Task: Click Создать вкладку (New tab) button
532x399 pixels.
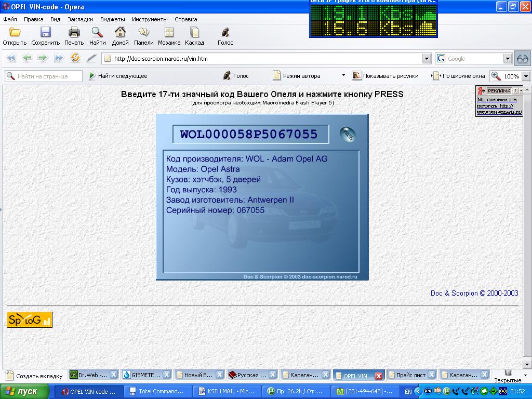Action: [35, 376]
